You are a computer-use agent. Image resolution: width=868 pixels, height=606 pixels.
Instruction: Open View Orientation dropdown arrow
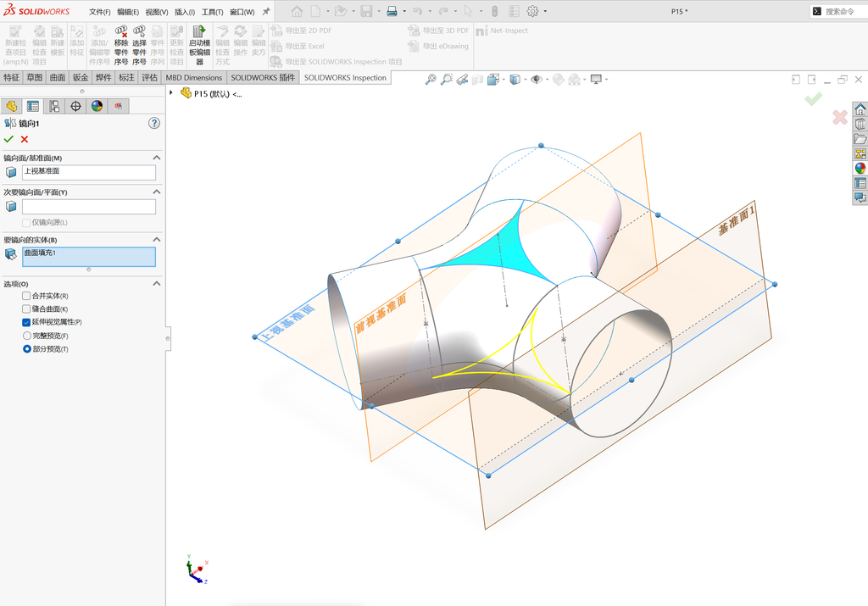(504, 80)
